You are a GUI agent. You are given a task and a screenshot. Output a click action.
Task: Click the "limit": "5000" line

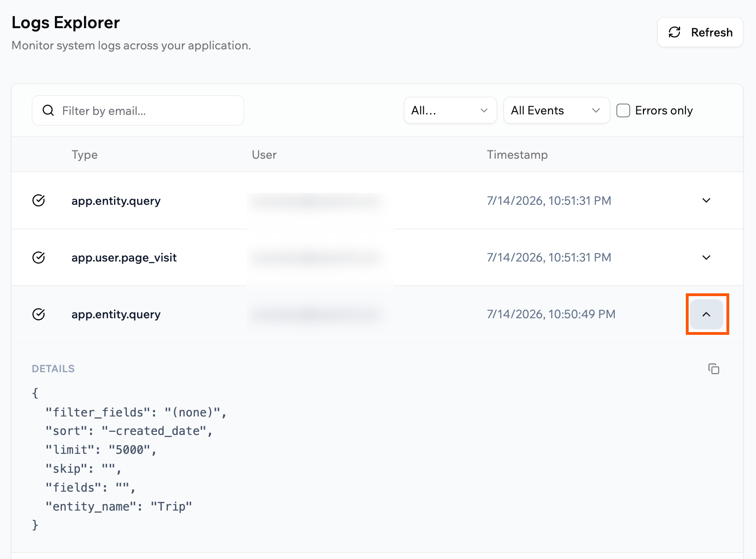101,450
